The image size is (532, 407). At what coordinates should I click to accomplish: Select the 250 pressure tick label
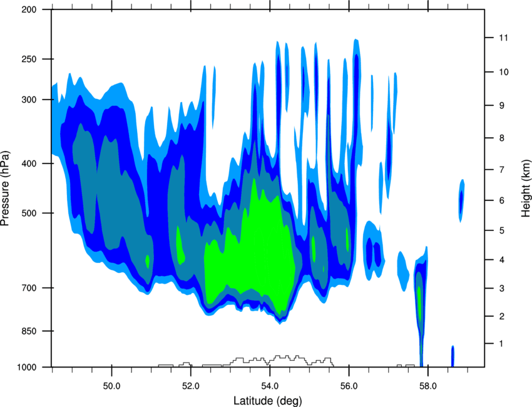pyautogui.click(x=29, y=59)
